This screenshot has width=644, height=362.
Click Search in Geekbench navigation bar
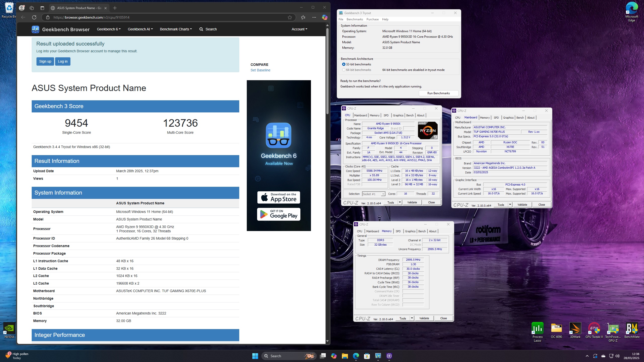[208, 29]
